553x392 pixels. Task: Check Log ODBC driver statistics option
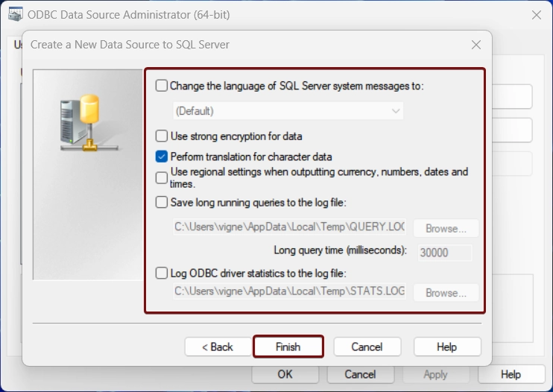click(x=162, y=274)
